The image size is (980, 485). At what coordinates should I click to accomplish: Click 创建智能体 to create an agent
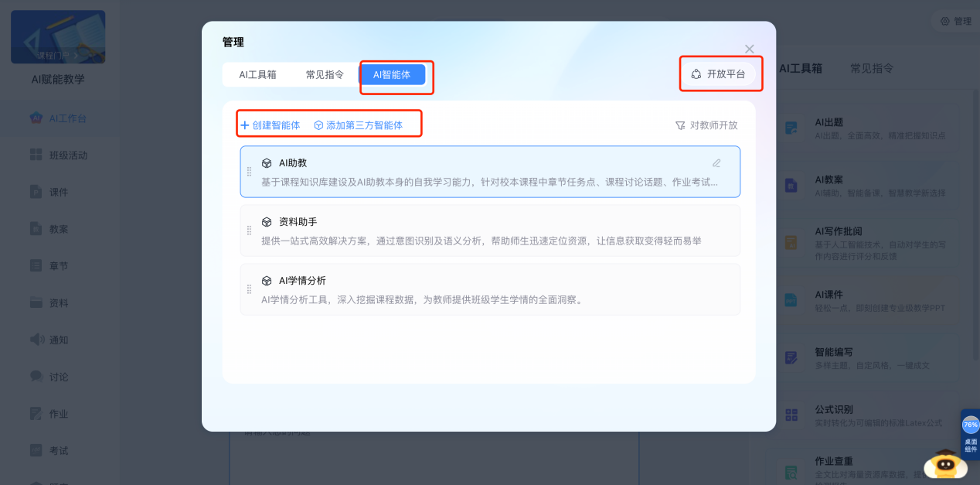point(271,125)
